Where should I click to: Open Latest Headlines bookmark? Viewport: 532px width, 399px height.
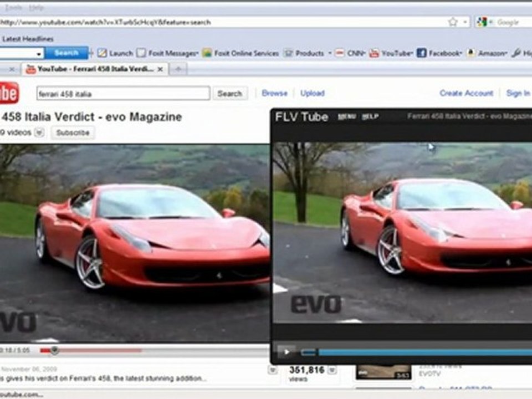tap(28, 39)
